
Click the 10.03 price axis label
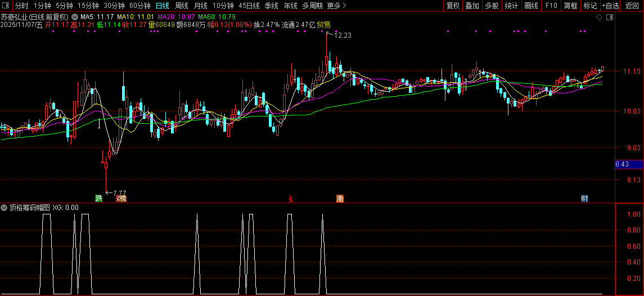632,111
